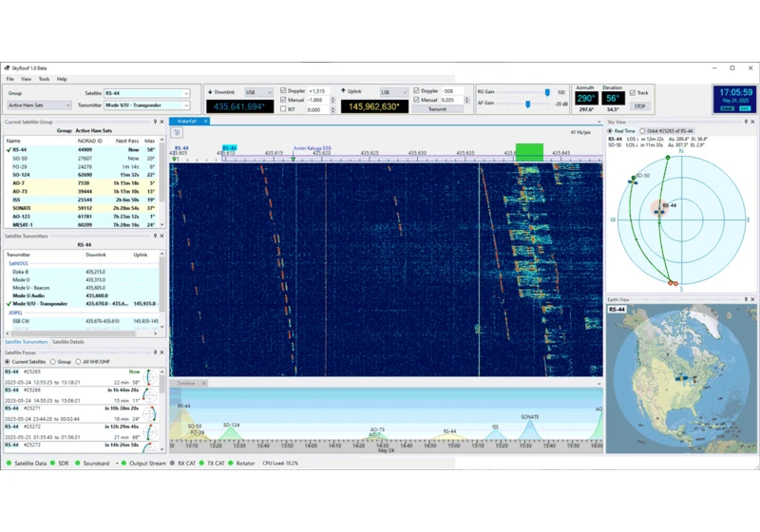The image size is (760, 532).
Task: Open the Transmitter dropdown
Action: [147, 105]
